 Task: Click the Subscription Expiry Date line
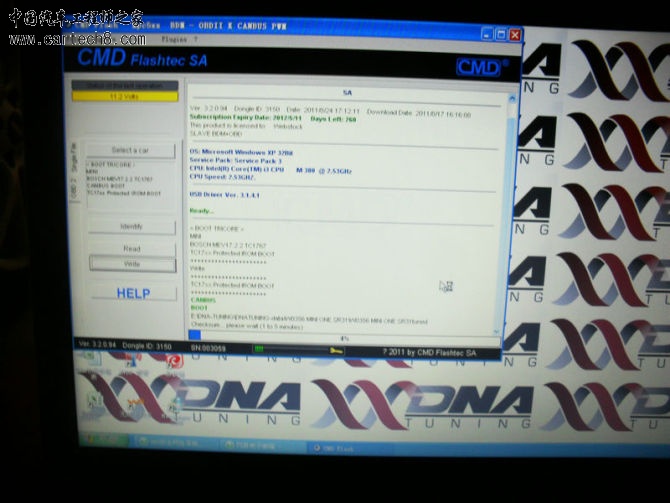tap(246, 117)
